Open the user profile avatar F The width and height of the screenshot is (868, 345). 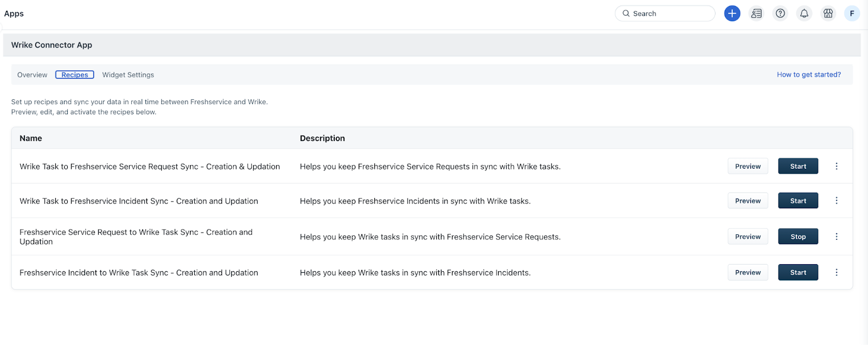pos(852,14)
